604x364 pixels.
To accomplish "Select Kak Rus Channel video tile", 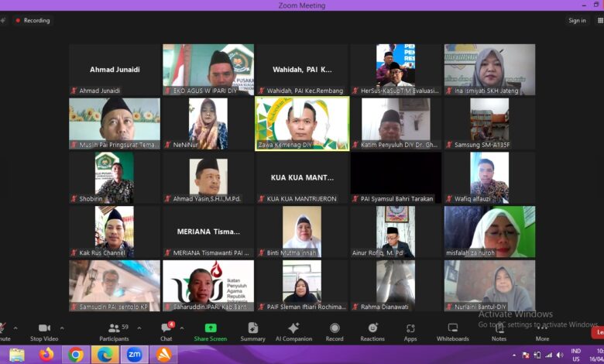I will tap(115, 232).
